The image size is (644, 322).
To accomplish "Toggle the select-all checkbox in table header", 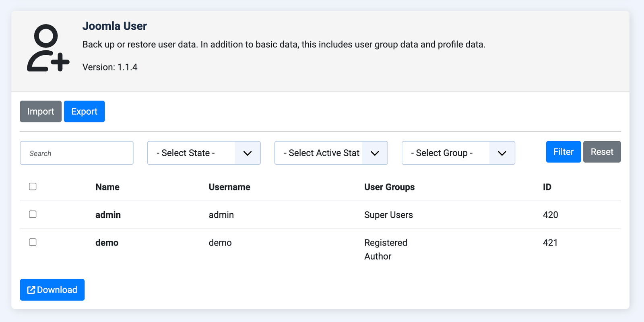I will tap(33, 186).
